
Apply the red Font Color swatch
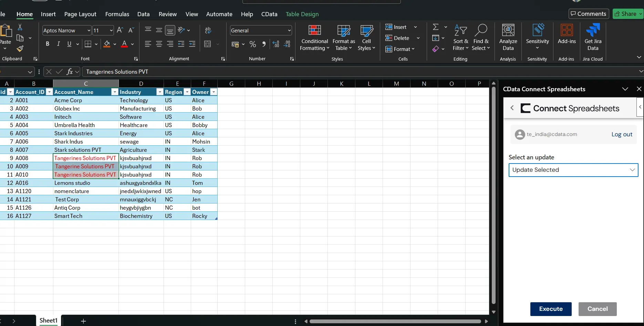[124, 44]
